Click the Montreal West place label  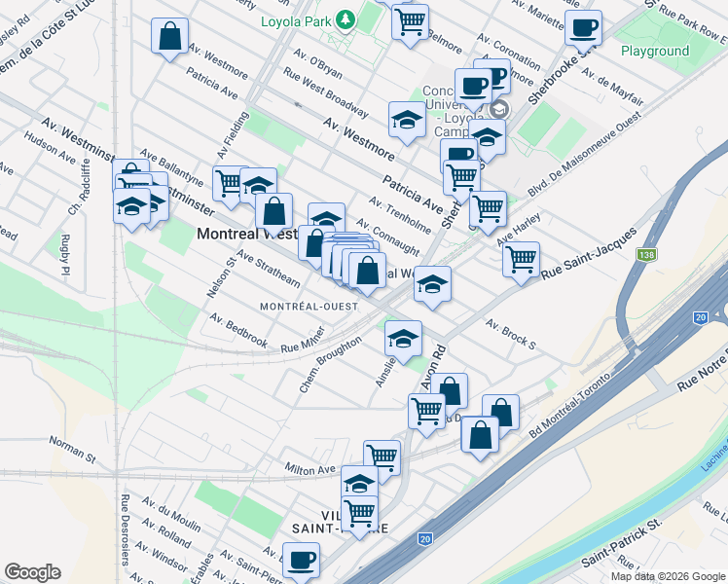coord(247,234)
